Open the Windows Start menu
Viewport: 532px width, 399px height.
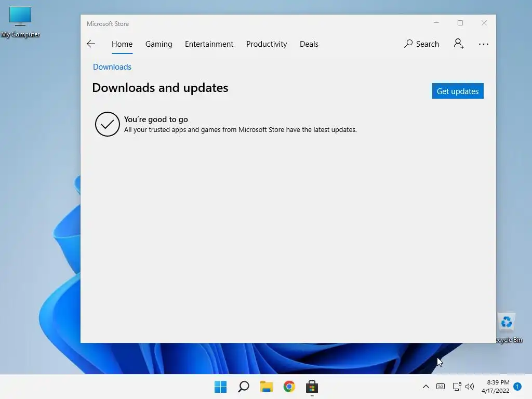(x=220, y=387)
